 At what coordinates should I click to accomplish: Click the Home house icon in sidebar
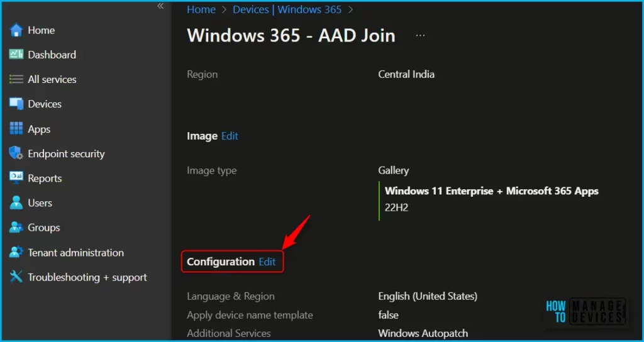16,30
